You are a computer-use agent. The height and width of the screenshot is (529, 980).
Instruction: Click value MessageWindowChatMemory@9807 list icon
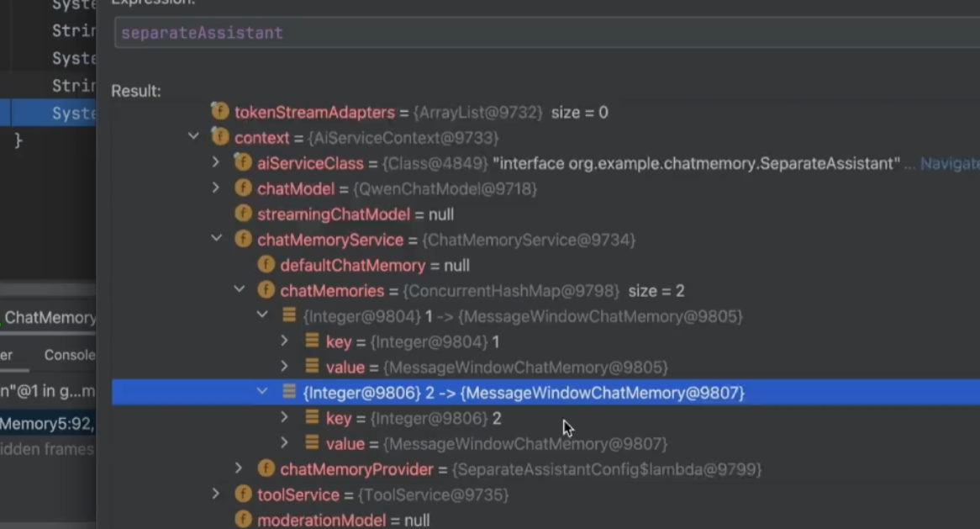[312, 442]
